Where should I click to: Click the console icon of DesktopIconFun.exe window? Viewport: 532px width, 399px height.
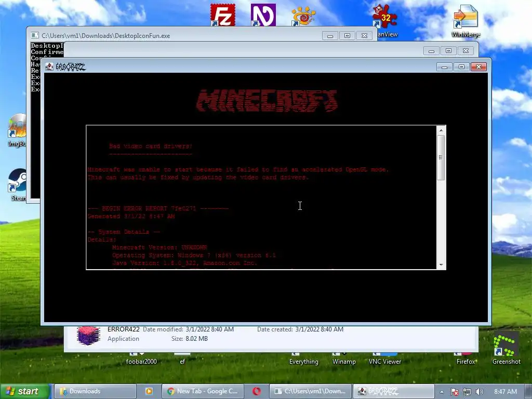pos(35,35)
